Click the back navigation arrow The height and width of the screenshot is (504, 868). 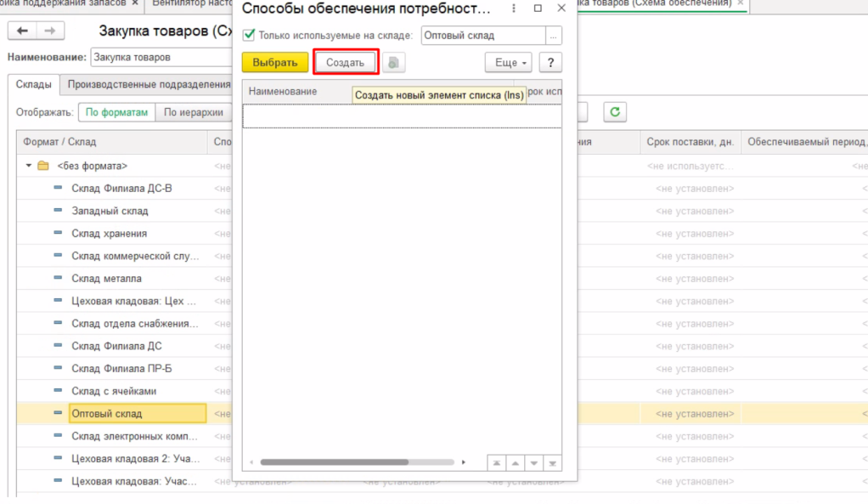[x=22, y=31]
